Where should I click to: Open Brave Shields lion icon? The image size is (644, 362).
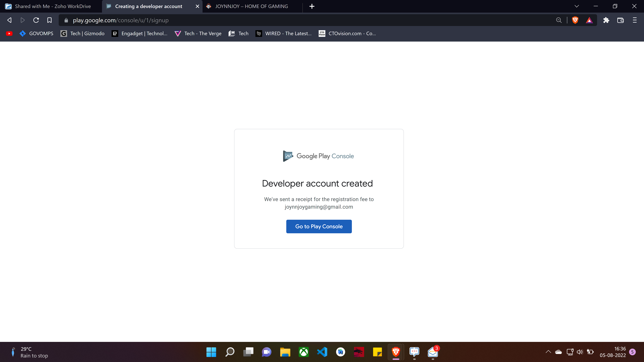pos(575,20)
